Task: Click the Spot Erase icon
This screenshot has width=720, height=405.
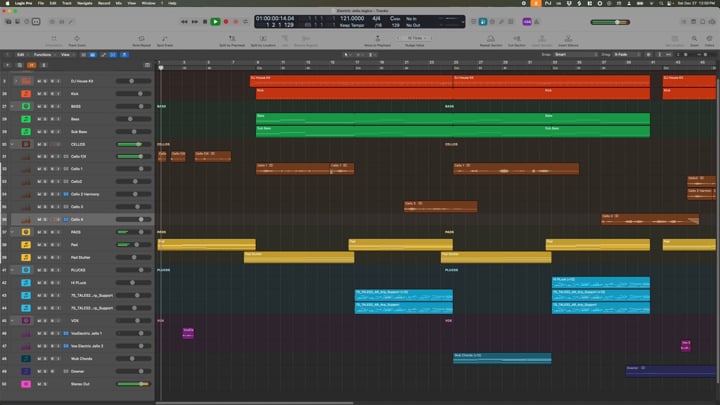Action: click(165, 40)
